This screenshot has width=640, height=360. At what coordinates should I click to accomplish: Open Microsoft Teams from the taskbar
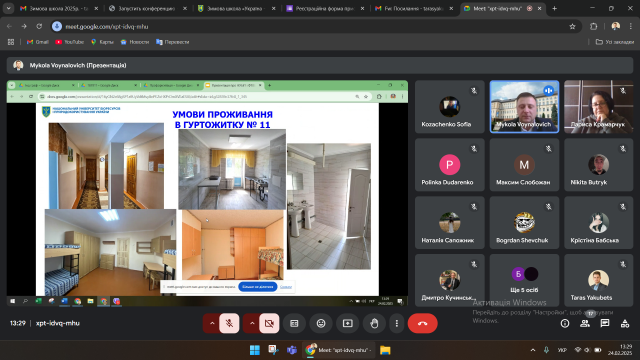[291, 350]
